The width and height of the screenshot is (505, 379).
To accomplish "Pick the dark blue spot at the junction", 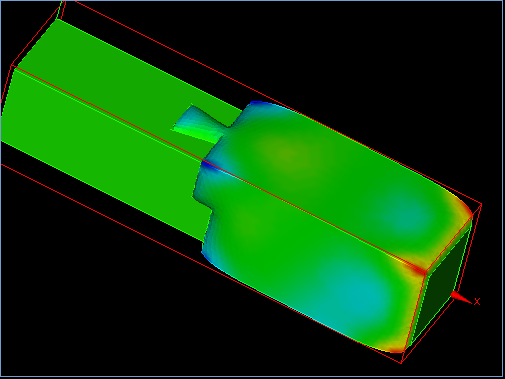I will (208, 165).
